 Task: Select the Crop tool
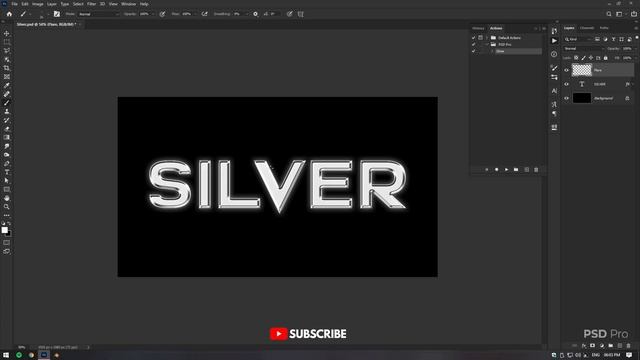coord(7,68)
